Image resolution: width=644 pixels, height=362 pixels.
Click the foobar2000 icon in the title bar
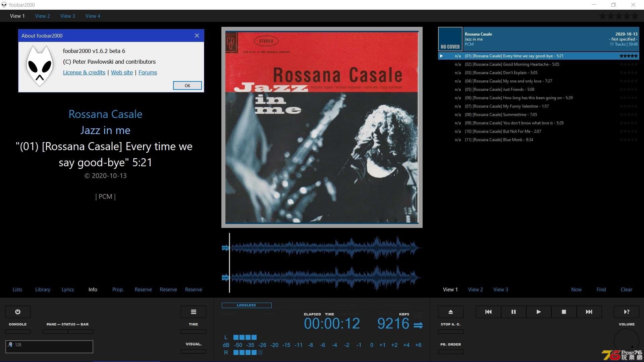tap(4, 5)
